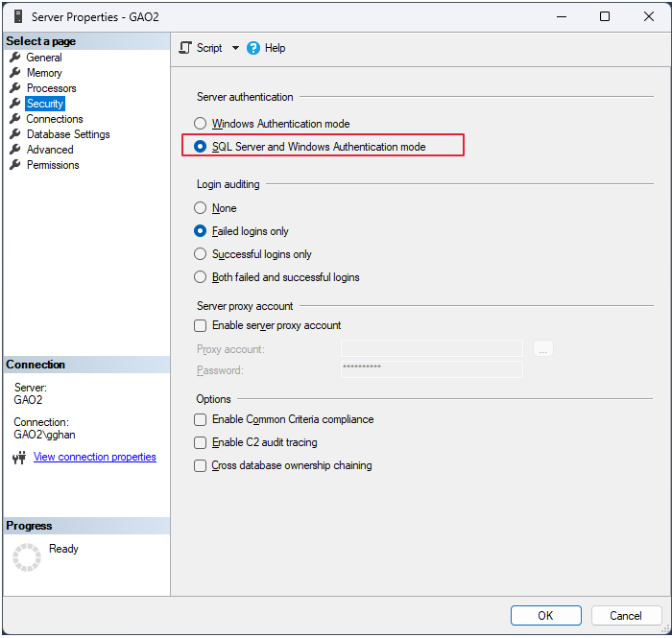Open the Advanced page
Screen dimensions: 672x638
(x=50, y=150)
